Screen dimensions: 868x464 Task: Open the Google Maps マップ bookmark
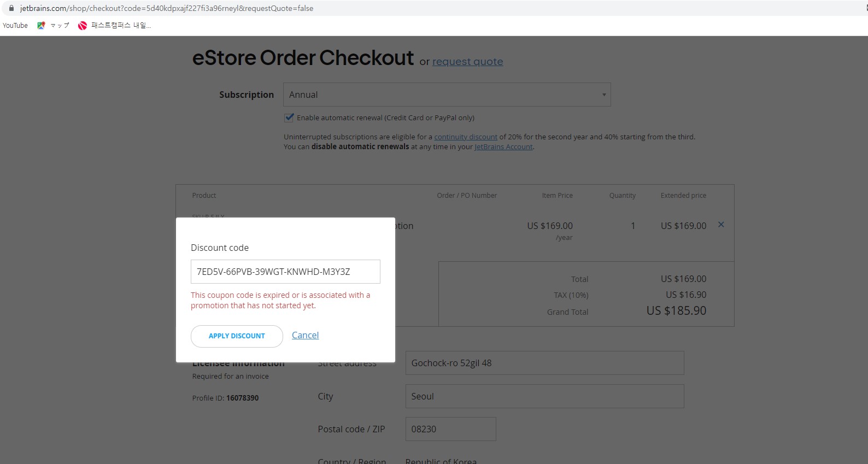pos(53,25)
